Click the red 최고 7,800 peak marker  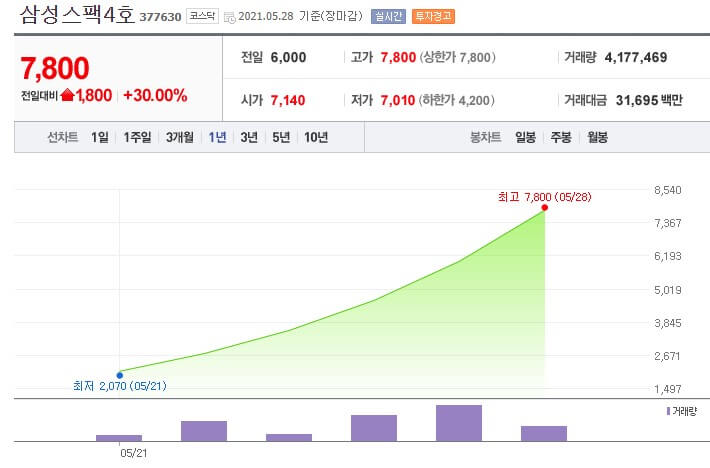(x=544, y=207)
